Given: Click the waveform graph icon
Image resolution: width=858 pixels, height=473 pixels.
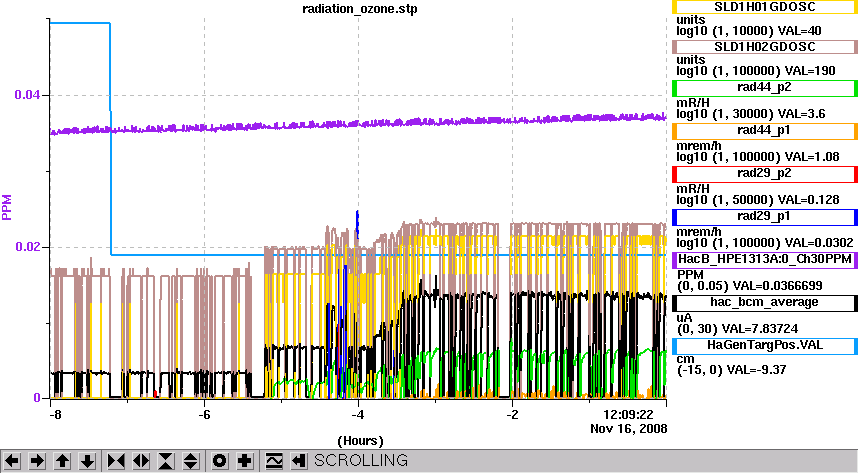Looking at the screenshot, I should tap(274, 461).
